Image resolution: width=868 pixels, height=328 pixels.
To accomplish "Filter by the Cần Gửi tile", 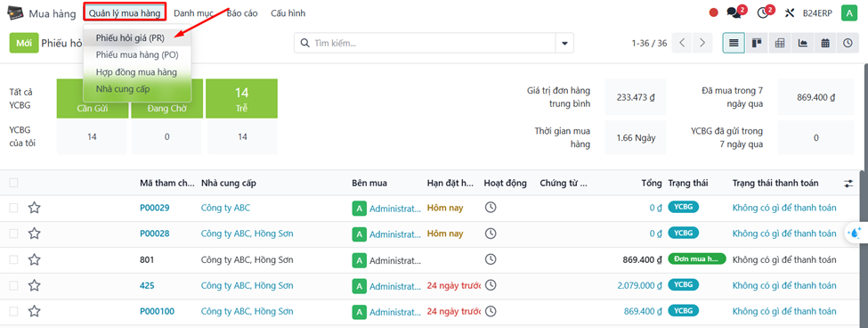I will click(92, 108).
